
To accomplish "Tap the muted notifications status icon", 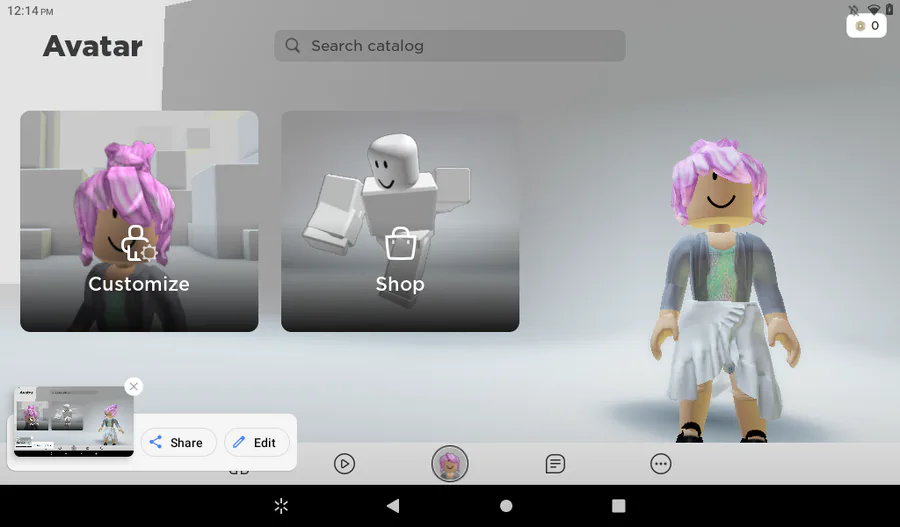I will pos(854,10).
